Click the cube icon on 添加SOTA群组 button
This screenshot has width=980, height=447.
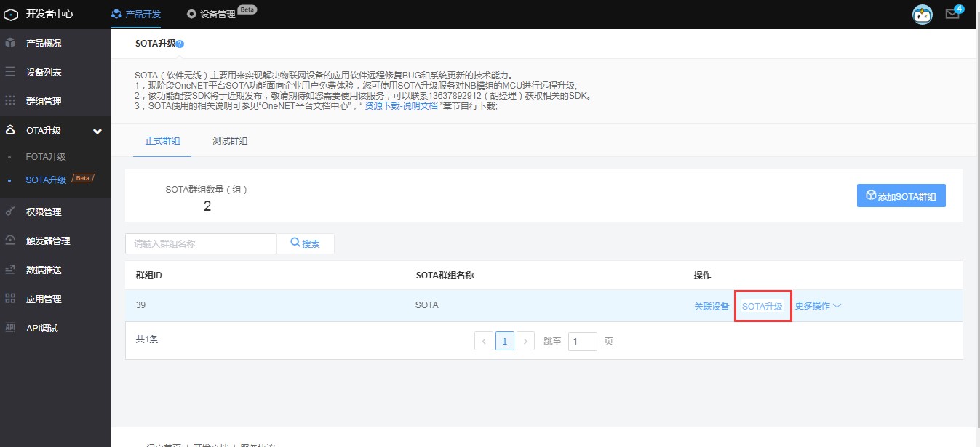coord(870,196)
